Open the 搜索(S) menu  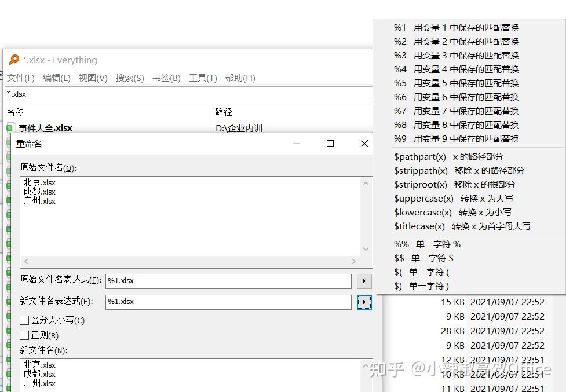pyautogui.click(x=130, y=78)
